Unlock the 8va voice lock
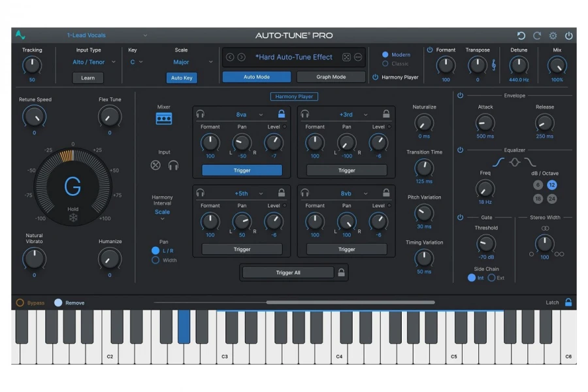This screenshot has height=392, width=588. coord(281,114)
